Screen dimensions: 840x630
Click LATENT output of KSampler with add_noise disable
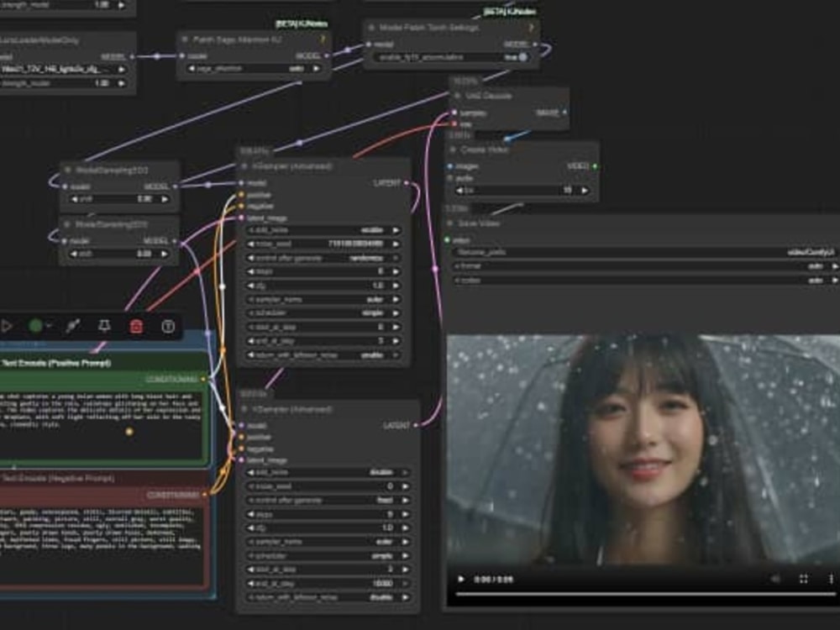point(417,425)
